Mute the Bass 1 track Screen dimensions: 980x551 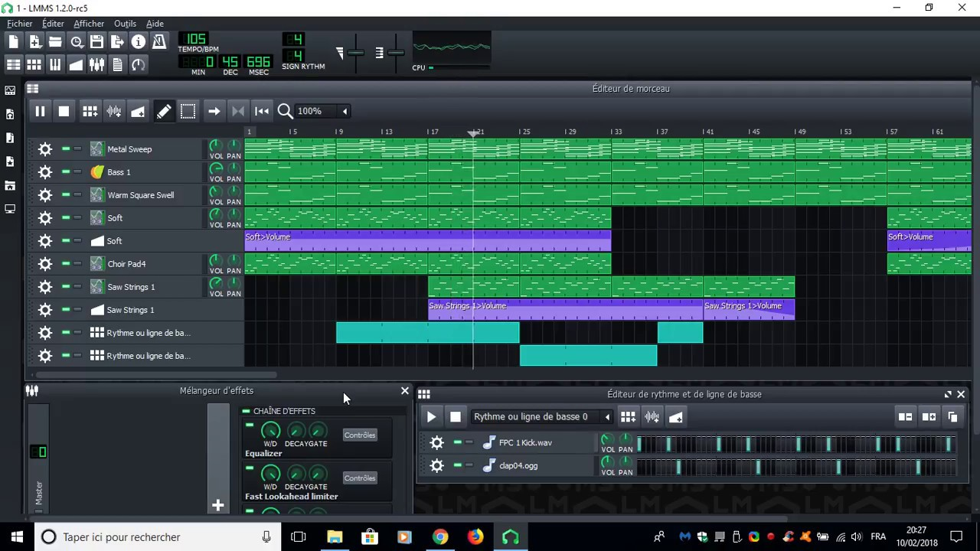(x=66, y=172)
